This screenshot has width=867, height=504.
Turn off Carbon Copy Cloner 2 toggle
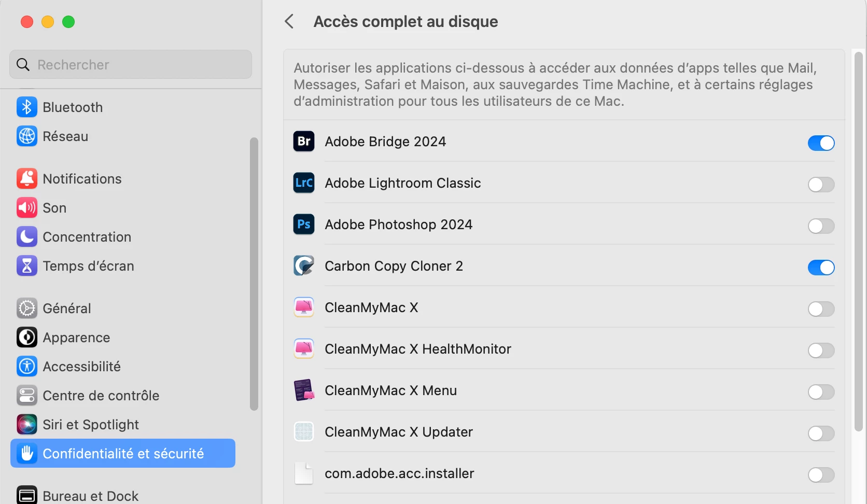[x=821, y=268]
